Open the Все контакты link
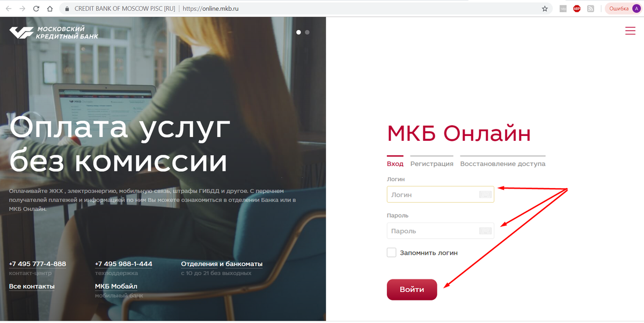Screen dimensions: 644x323 pyautogui.click(x=32, y=286)
